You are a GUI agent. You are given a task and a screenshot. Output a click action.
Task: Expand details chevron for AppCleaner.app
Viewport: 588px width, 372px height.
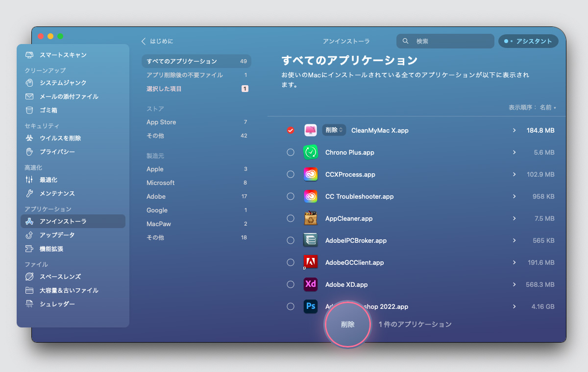[514, 218]
